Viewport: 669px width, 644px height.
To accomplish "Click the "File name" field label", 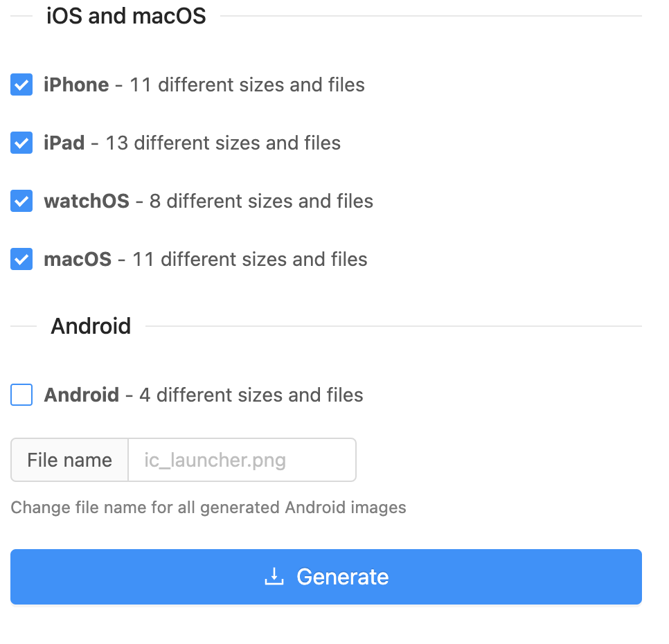I will (x=69, y=460).
